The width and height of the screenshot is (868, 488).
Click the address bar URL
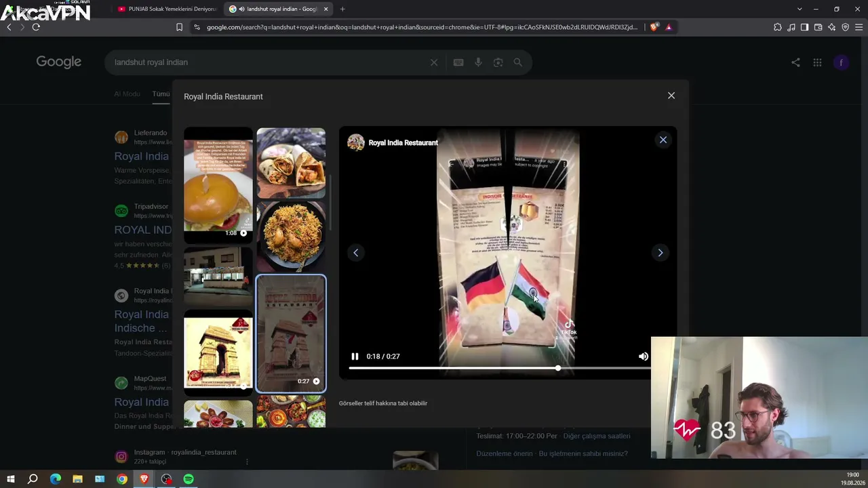(422, 27)
